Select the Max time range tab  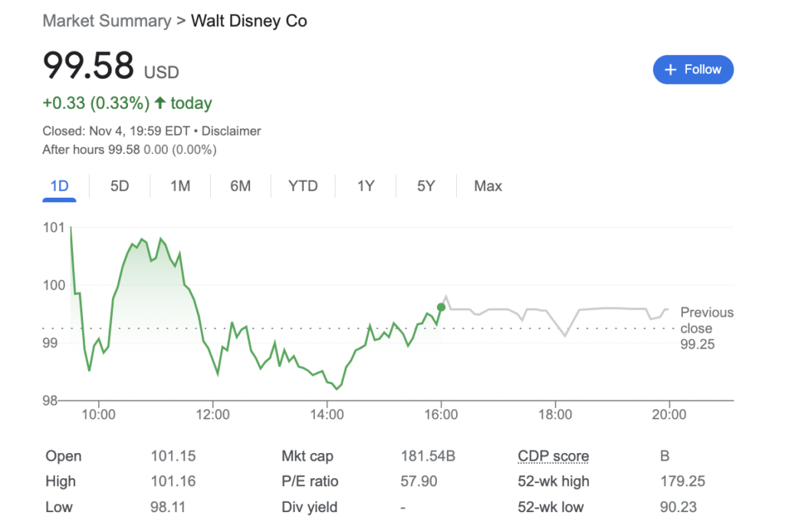[x=488, y=186]
